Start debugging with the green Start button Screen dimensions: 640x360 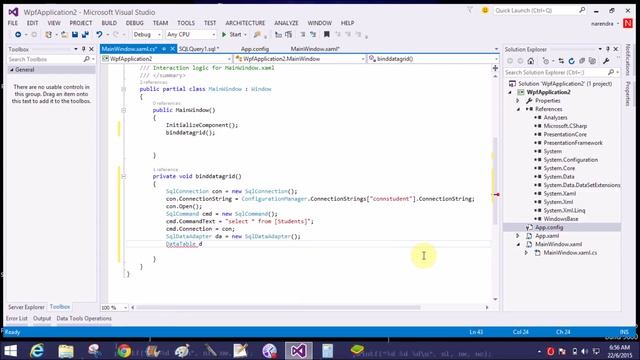coord(231,35)
